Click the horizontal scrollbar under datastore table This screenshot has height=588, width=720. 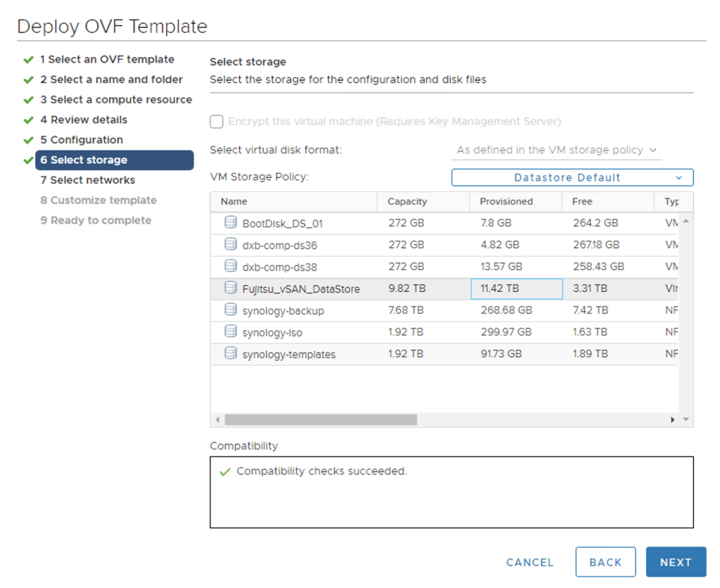(x=321, y=420)
